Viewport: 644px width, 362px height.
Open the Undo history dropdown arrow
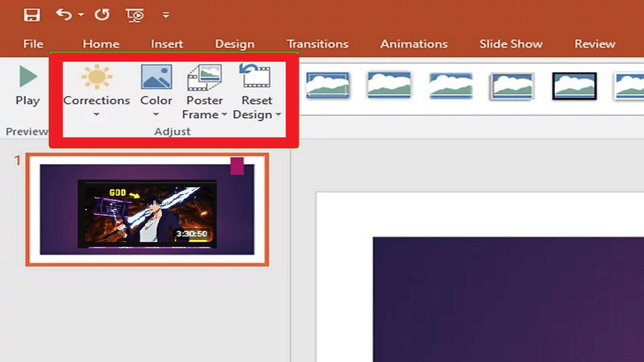coord(81,15)
